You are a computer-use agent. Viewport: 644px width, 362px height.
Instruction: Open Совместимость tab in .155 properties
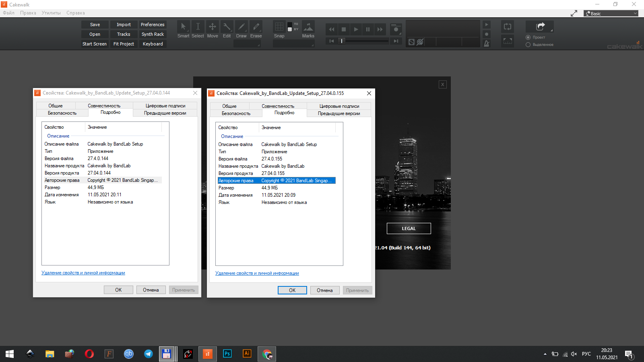278,106
